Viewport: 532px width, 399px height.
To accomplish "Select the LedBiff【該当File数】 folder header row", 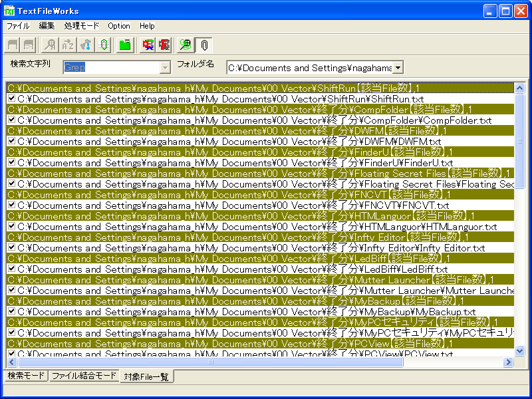I will 260,258.
